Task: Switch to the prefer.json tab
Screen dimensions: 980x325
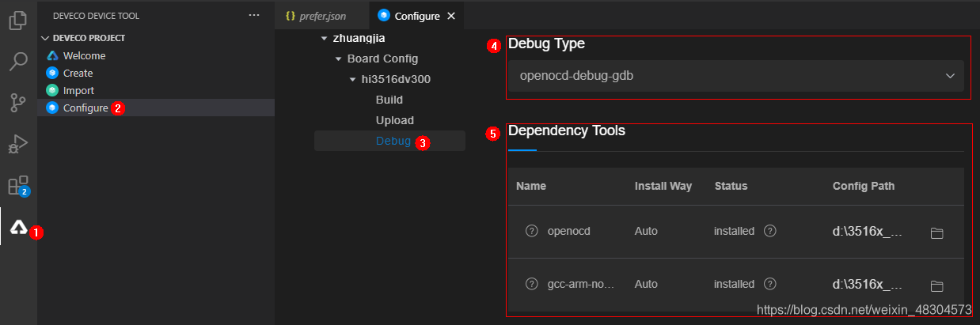Action: click(315, 16)
